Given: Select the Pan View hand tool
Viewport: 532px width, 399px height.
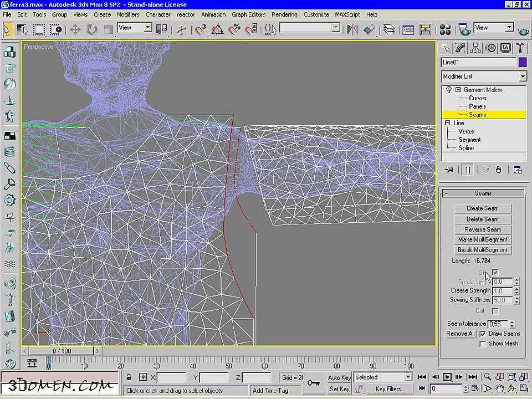Looking at the screenshot, I should [500, 388].
